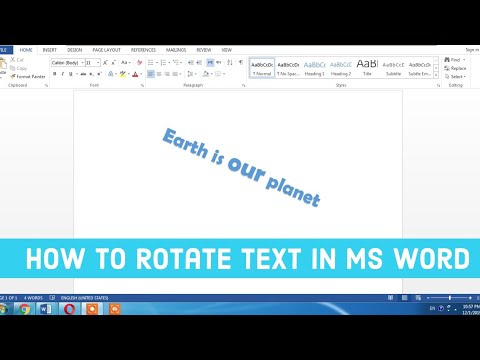The width and height of the screenshot is (480, 360).
Task: Open the Paragraph dialog launcher
Action: coord(244,85)
